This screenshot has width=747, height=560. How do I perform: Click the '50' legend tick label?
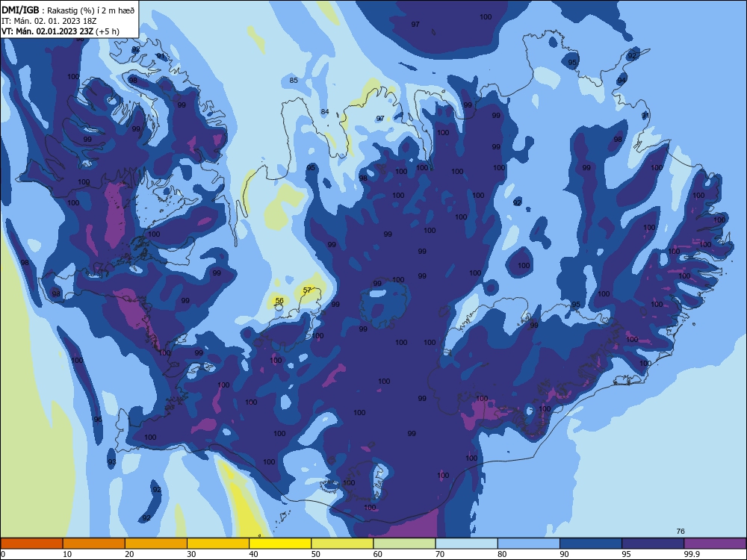315,554
